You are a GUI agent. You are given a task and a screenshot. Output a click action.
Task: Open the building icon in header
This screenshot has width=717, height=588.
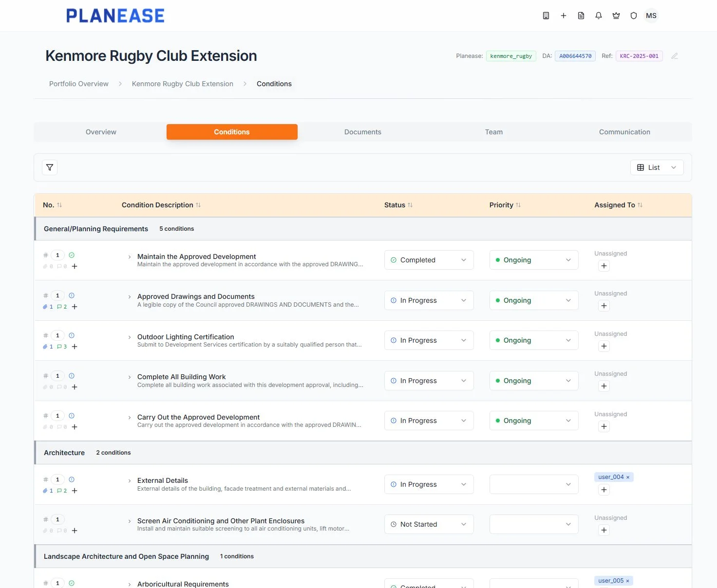coord(546,16)
